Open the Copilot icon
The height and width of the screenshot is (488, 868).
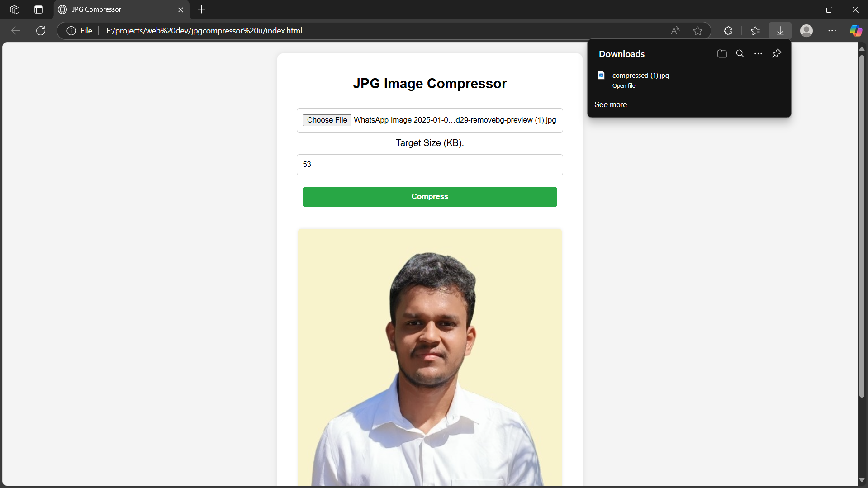(855, 31)
